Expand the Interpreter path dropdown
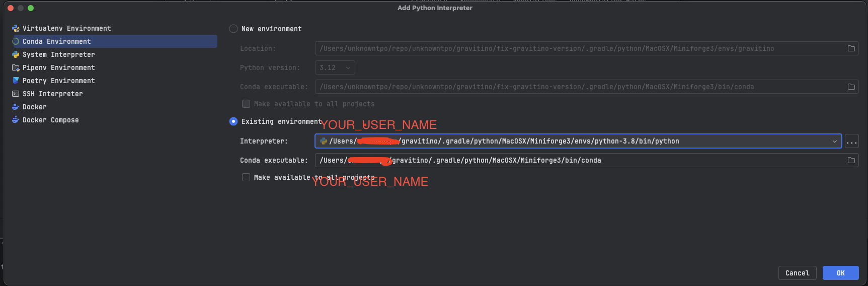 835,141
